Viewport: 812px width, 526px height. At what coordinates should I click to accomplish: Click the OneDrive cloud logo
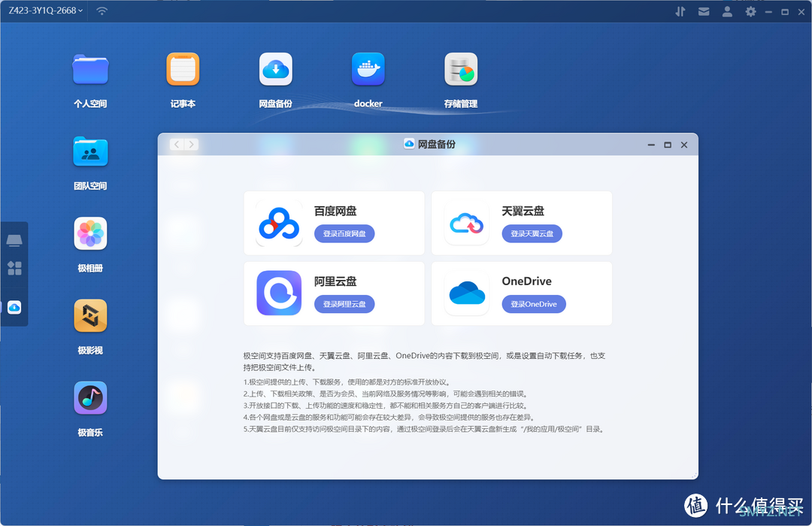[x=467, y=293]
